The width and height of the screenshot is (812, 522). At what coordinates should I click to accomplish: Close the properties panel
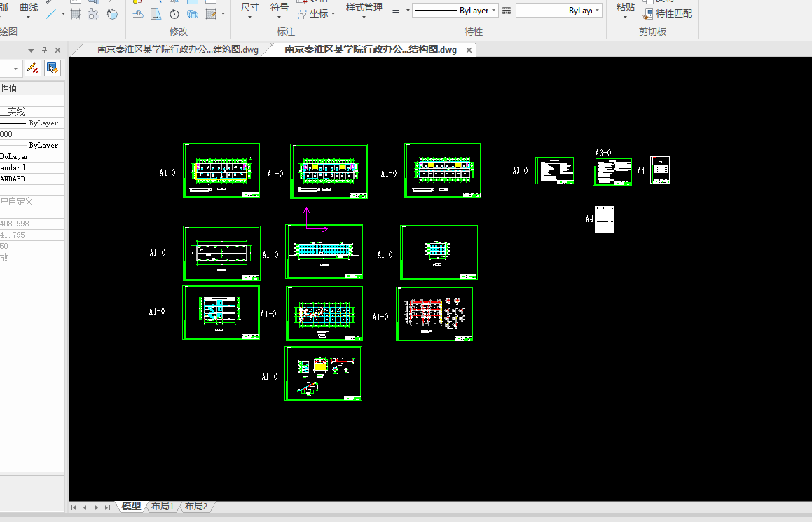click(57, 50)
